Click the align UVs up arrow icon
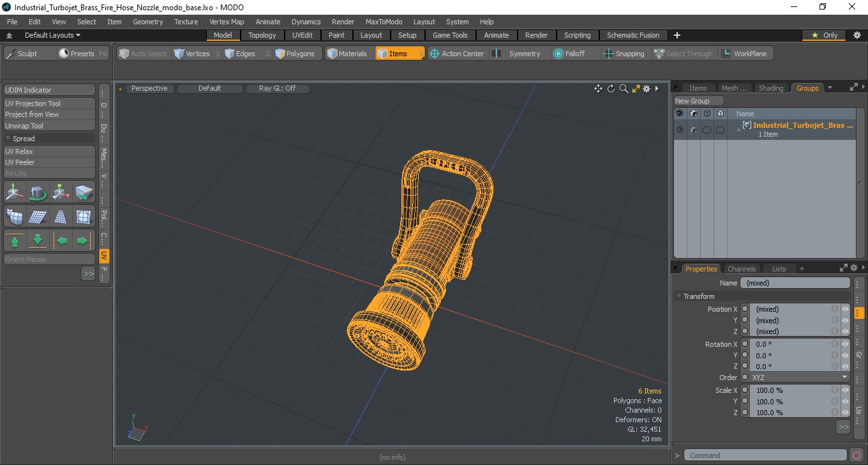The width and height of the screenshot is (868, 465). [x=15, y=241]
